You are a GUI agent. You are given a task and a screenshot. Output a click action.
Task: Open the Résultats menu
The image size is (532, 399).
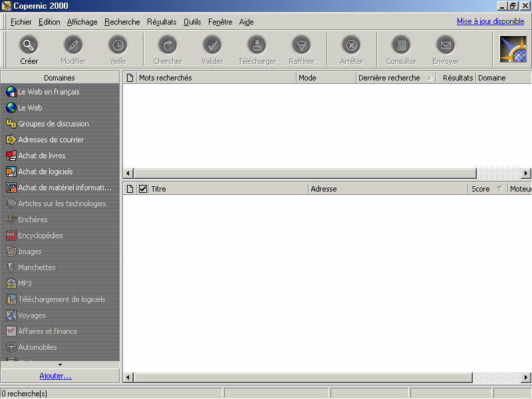162,22
